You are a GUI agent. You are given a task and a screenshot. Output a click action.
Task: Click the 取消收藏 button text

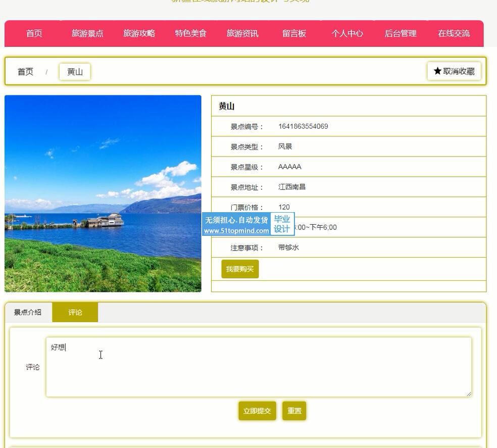[x=459, y=71]
